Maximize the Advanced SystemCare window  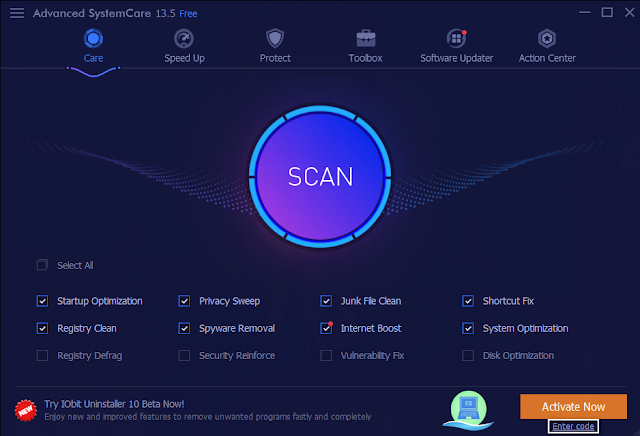click(607, 13)
